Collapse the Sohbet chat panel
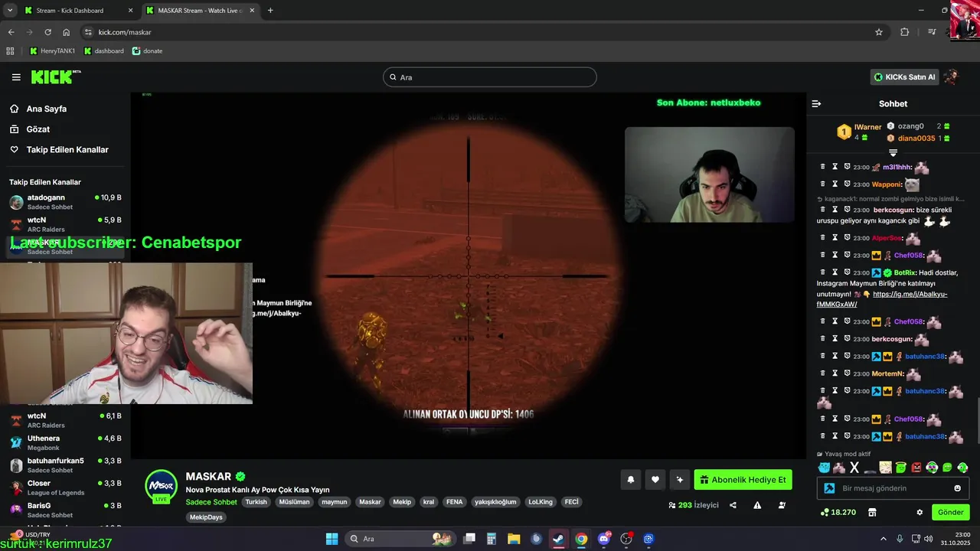The height and width of the screenshot is (551, 980). click(x=816, y=103)
